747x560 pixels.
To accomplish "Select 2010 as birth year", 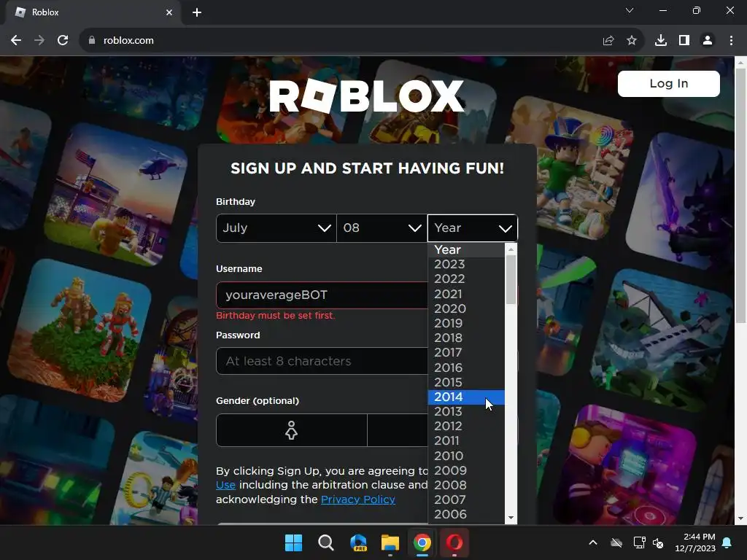I will tap(466, 456).
